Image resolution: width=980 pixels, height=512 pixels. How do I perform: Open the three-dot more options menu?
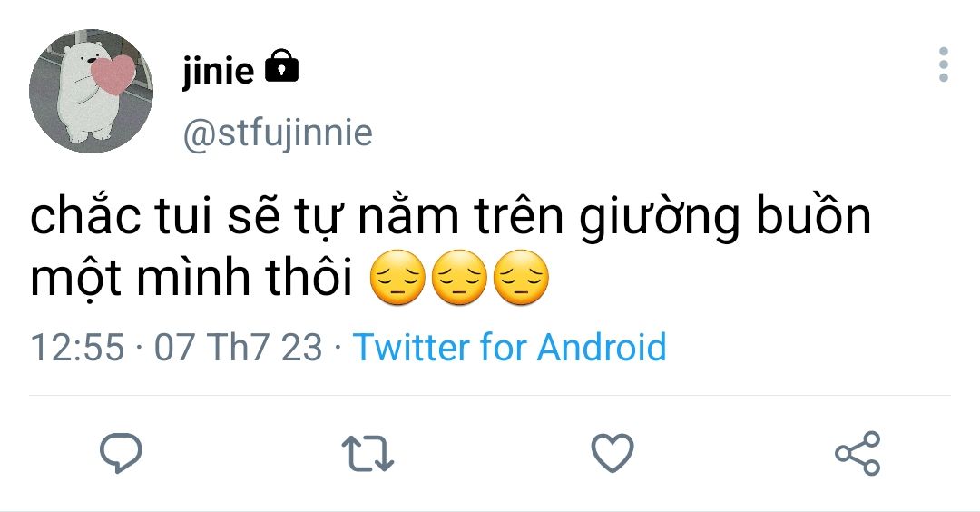click(944, 65)
